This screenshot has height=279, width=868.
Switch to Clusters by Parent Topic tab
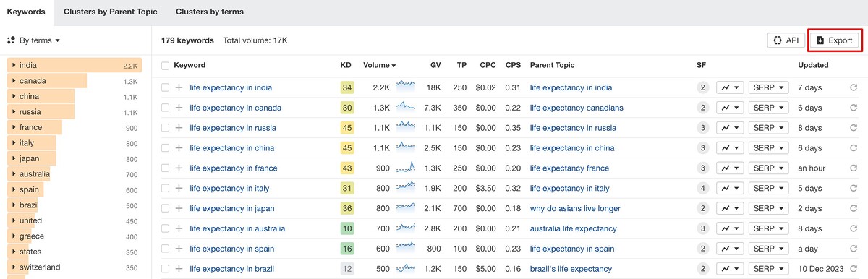click(110, 12)
